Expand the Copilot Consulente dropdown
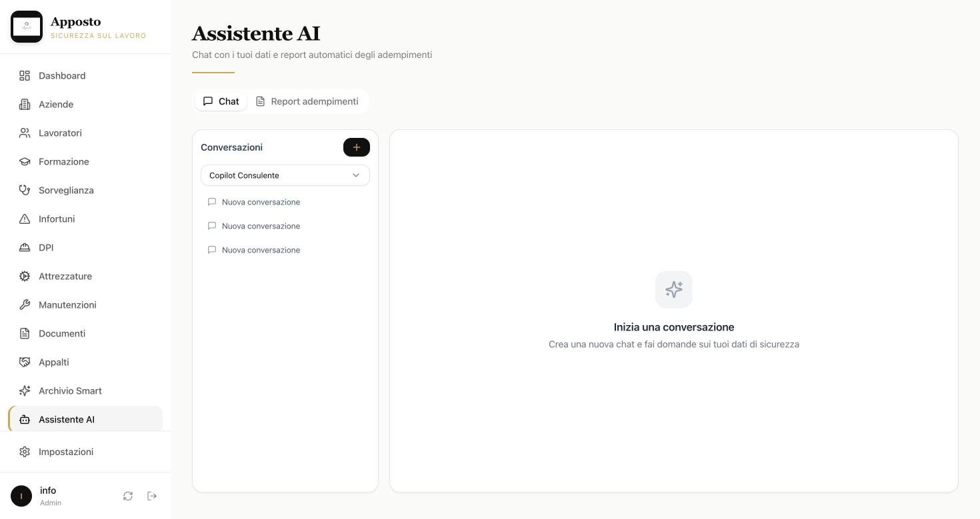Image resolution: width=980 pixels, height=519 pixels. (x=285, y=175)
